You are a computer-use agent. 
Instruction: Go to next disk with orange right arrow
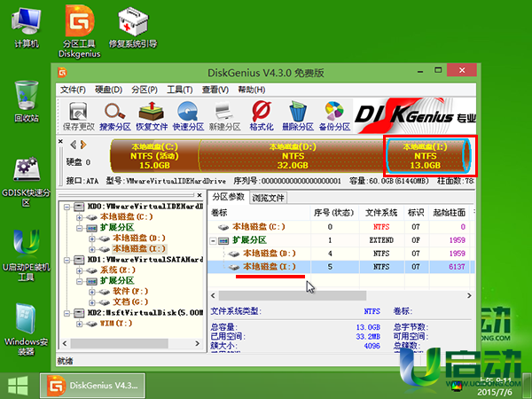point(83,145)
